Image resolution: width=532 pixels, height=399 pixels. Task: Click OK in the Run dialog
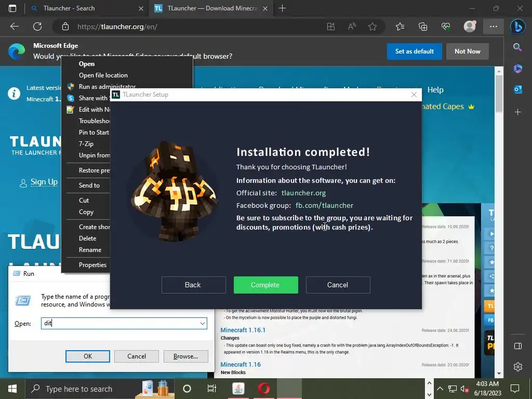(x=87, y=356)
